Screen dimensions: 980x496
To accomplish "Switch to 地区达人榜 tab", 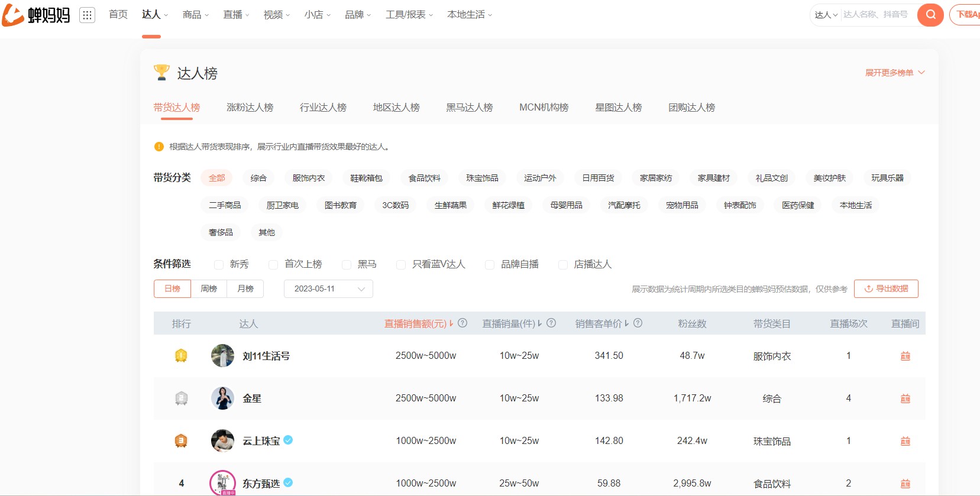I will [396, 108].
